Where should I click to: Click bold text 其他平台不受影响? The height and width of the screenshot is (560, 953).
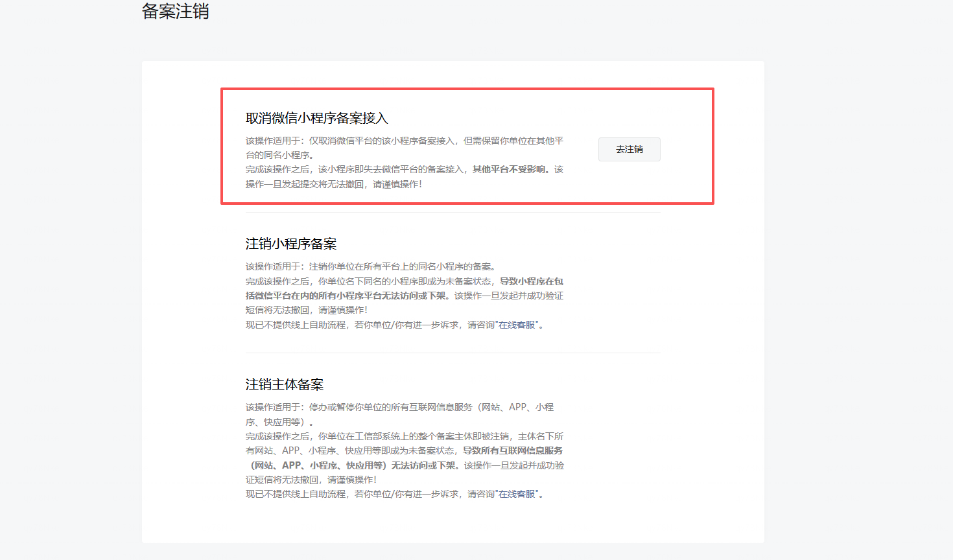coord(509,169)
